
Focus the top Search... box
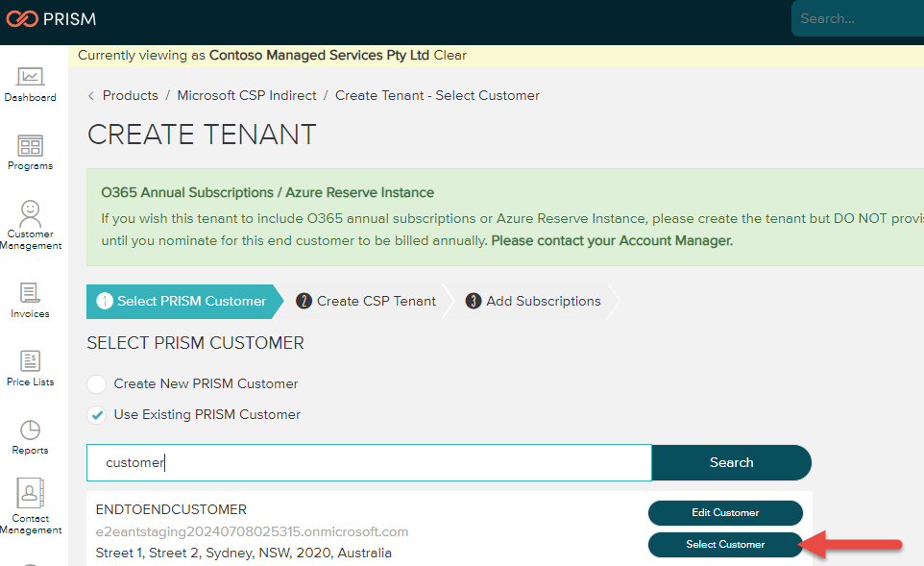point(858,19)
